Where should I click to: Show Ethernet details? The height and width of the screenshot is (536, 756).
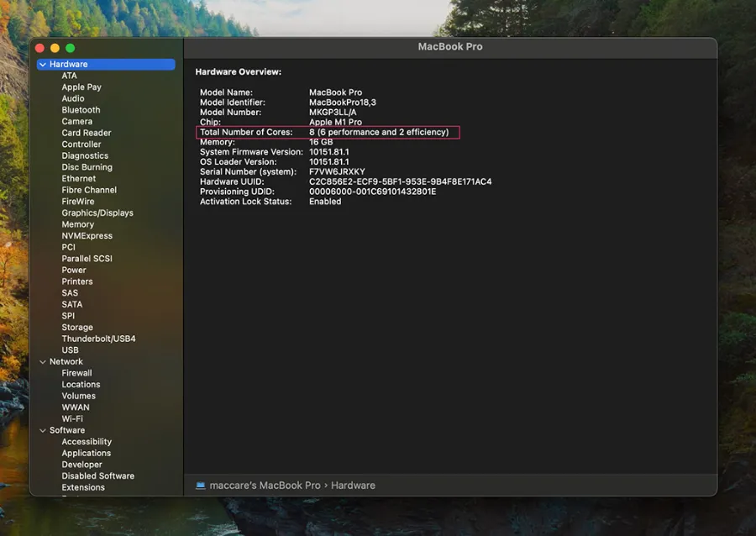pos(79,178)
